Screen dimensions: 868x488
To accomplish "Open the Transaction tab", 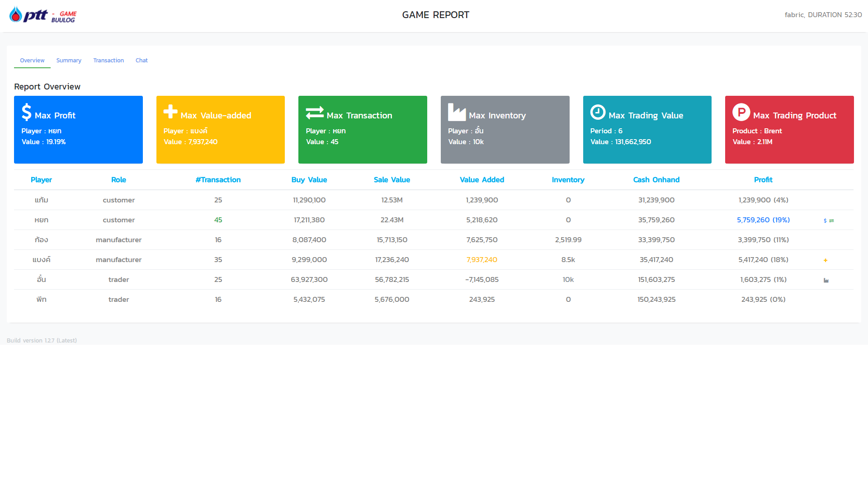I will 108,61.
